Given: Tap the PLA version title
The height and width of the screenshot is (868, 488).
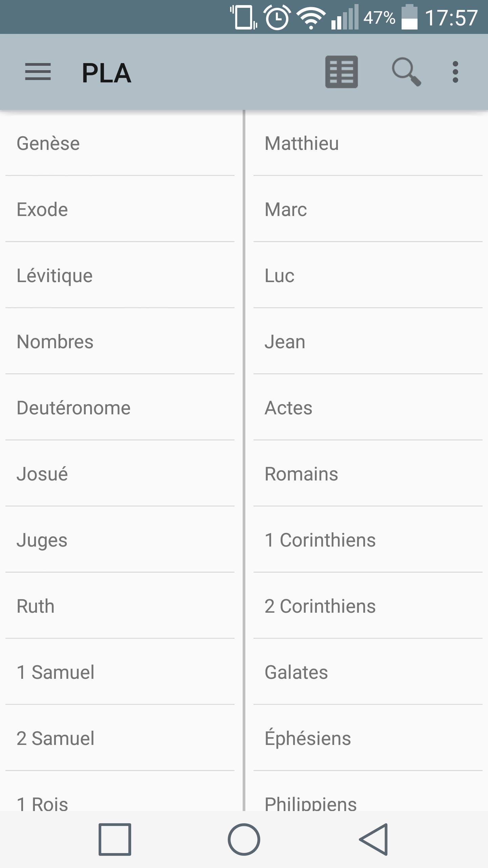Looking at the screenshot, I should coord(106,73).
